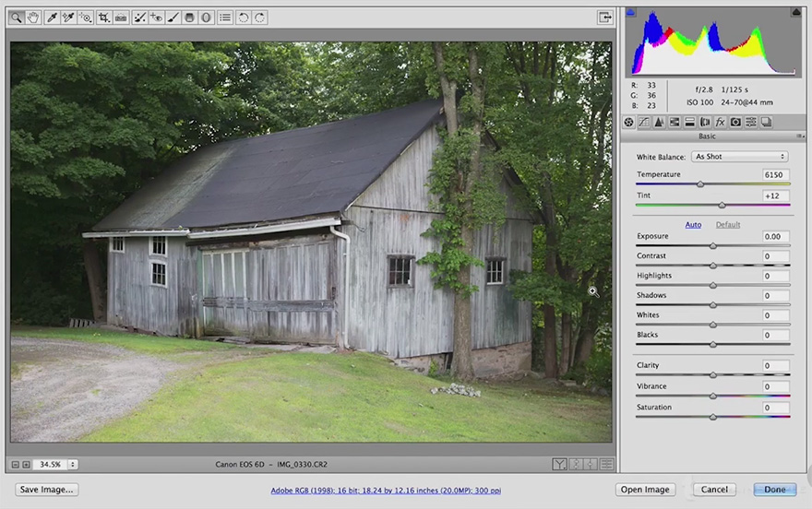Click the Contrast value field
This screenshot has width=812, height=509.
pyautogui.click(x=775, y=256)
